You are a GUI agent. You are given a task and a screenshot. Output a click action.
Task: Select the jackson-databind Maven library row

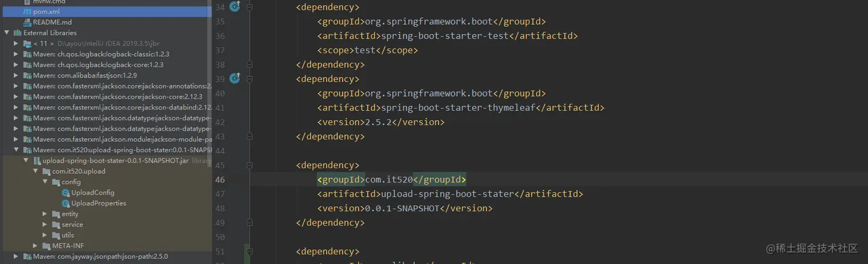(106, 107)
